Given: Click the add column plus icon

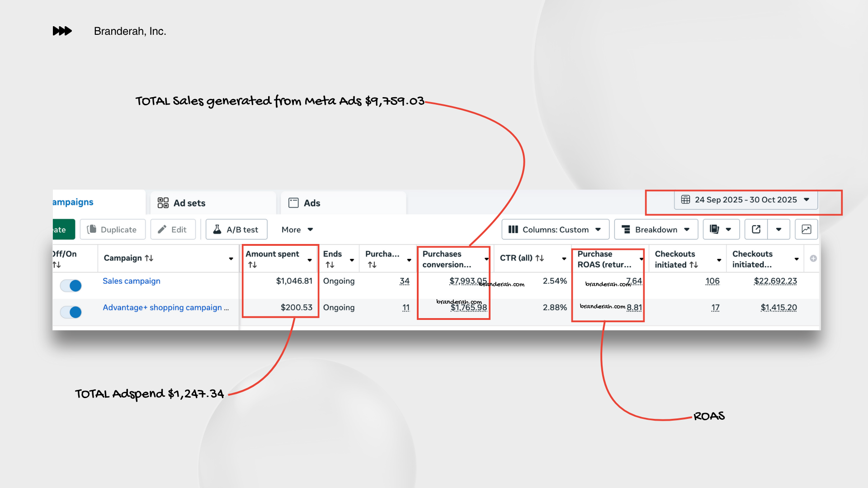Looking at the screenshot, I should point(813,258).
